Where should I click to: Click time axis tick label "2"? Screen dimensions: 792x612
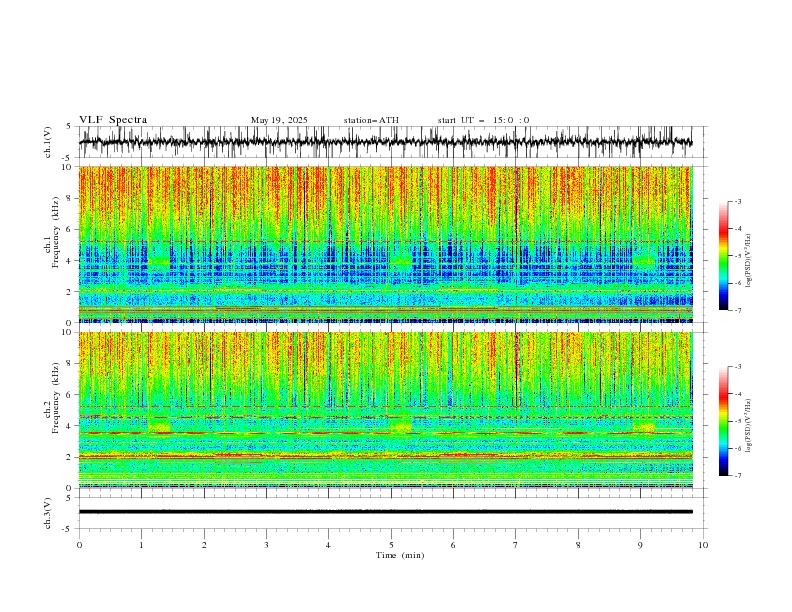(204, 545)
